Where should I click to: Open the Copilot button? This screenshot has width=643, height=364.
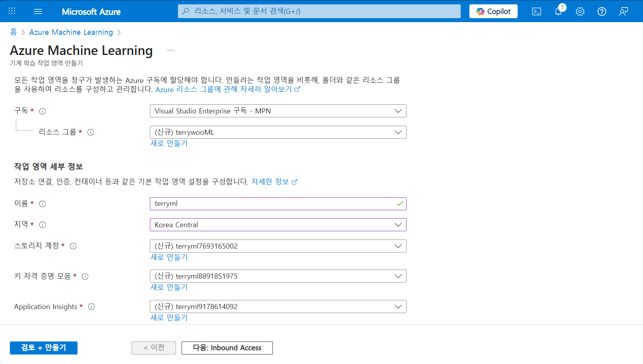pyautogui.click(x=493, y=11)
